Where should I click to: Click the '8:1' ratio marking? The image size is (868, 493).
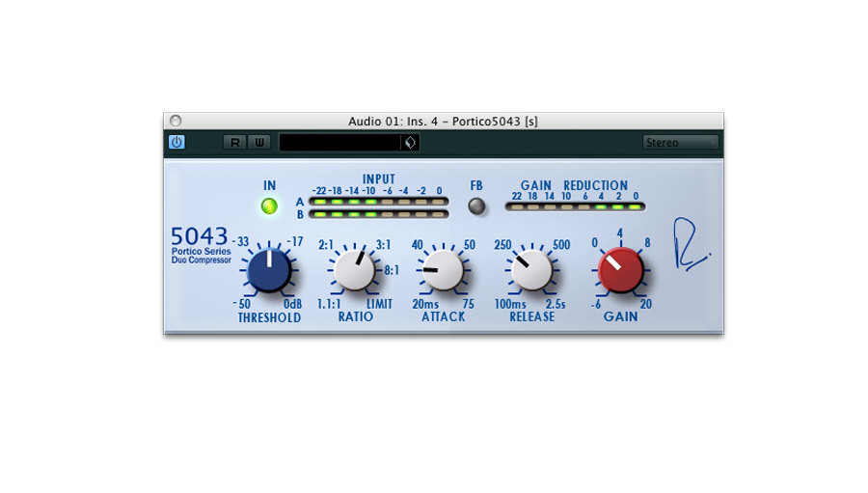click(x=392, y=270)
